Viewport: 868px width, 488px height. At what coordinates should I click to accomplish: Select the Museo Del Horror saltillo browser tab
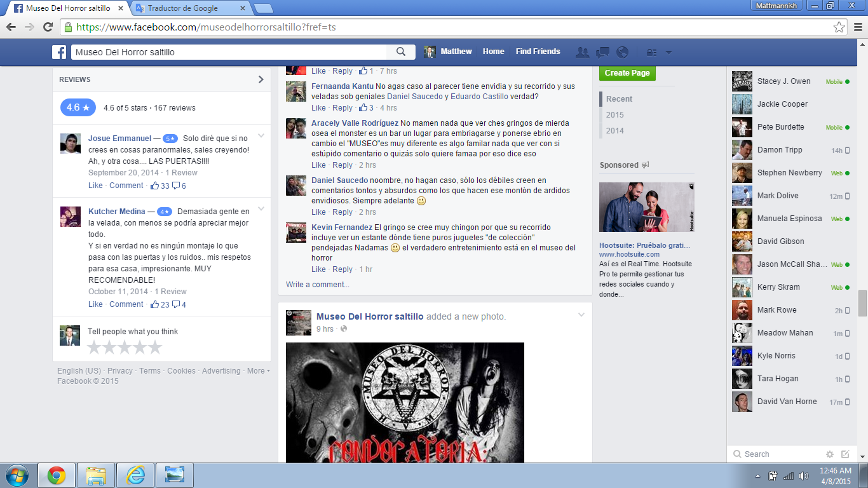coord(67,8)
